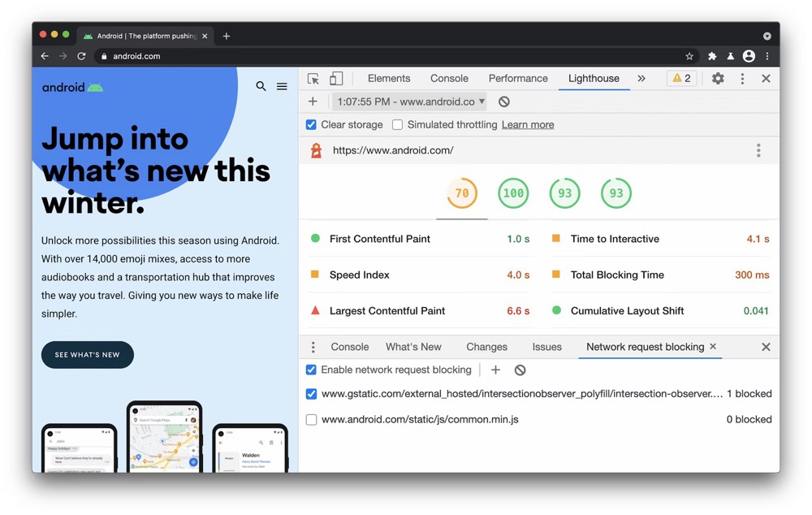Open the Chrome profile avatar
The image size is (812, 515).
tap(749, 56)
